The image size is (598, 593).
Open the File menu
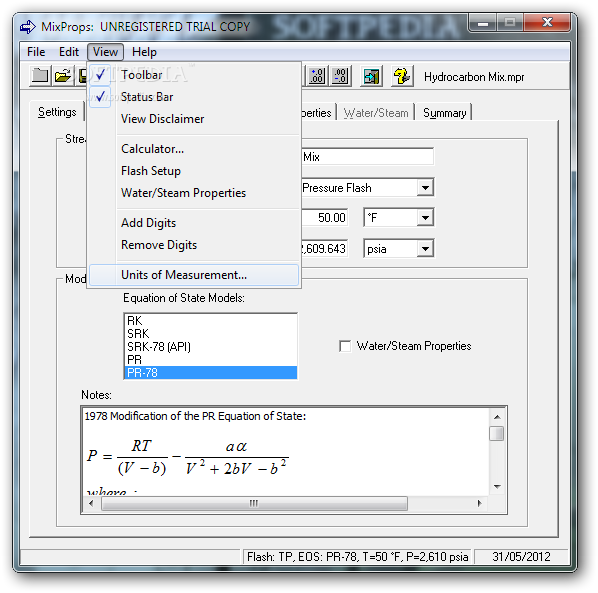tap(36, 52)
